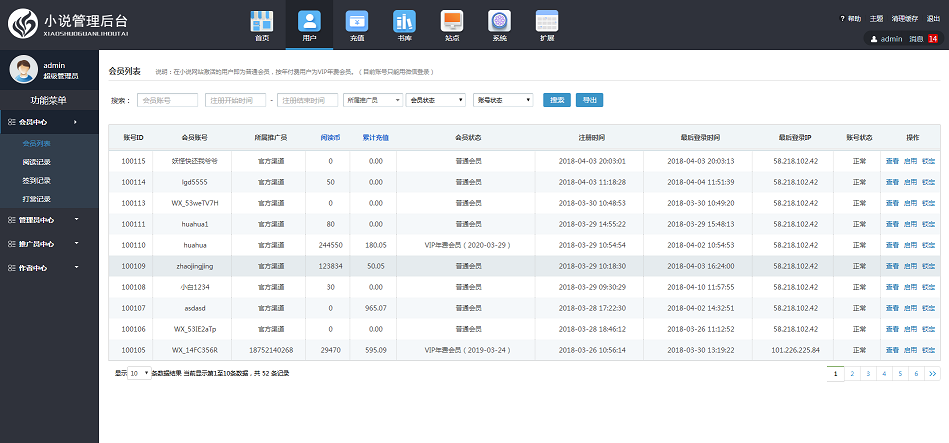The height and width of the screenshot is (443, 949).
Task: Click the blue 搜索 search button
Action: click(x=557, y=100)
